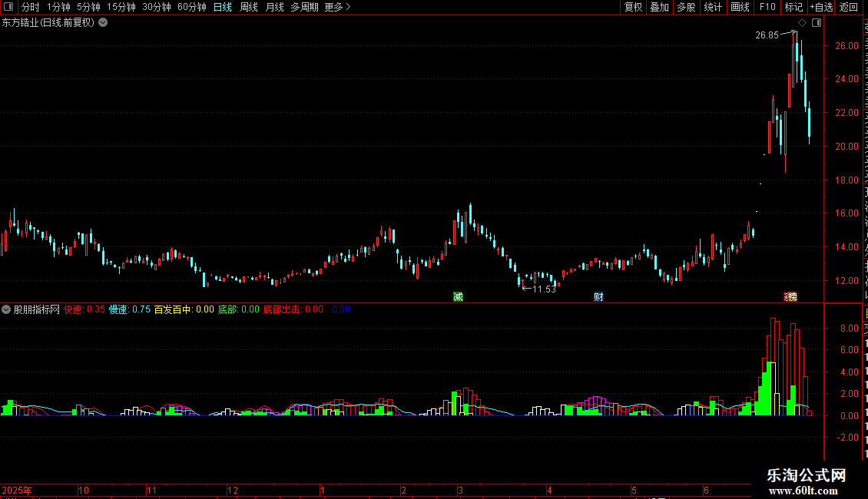Select the 1分钟 period

[x=58, y=7]
